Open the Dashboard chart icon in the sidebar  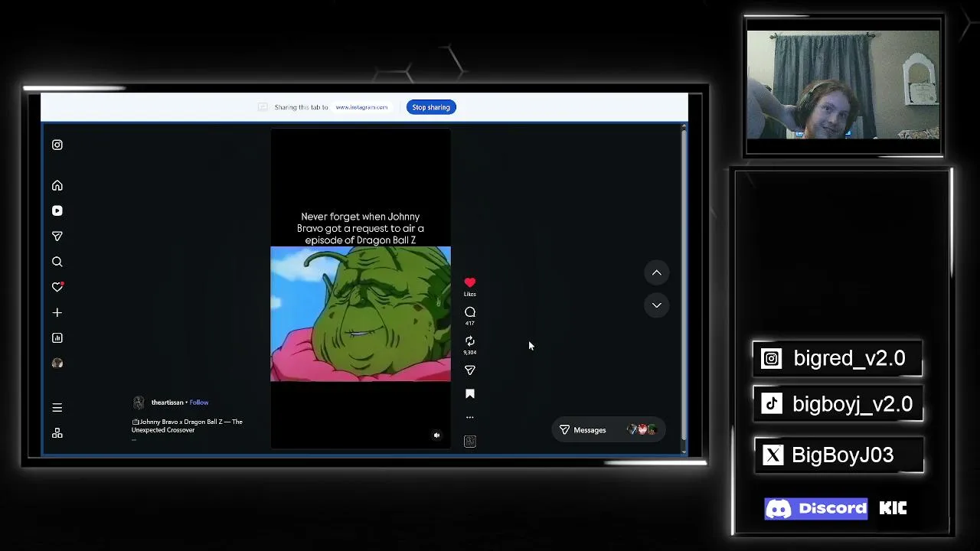click(x=57, y=337)
